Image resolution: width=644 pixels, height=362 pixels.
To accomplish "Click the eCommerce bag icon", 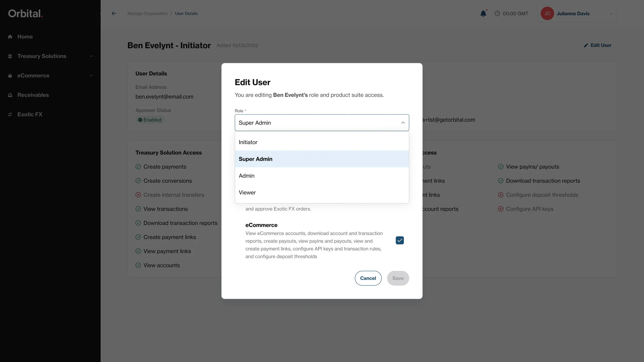I will (x=10, y=76).
